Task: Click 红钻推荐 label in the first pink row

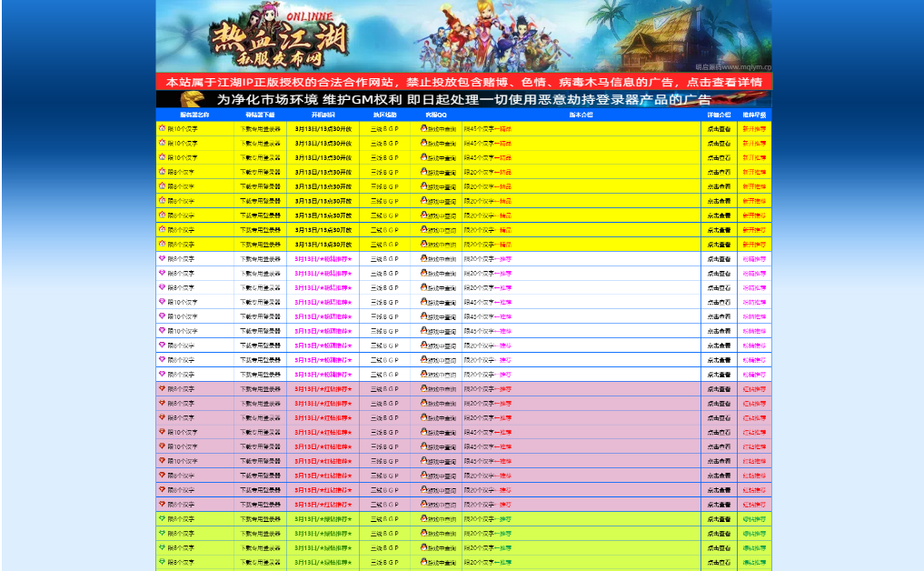Action: coord(754,389)
